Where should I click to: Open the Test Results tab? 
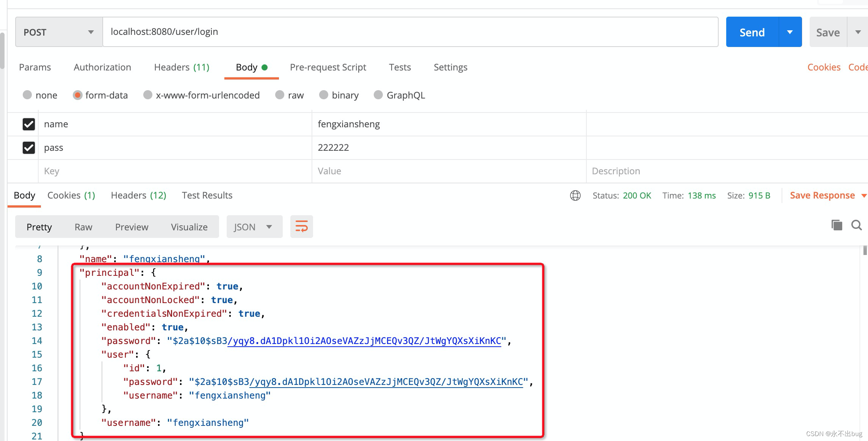pyautogui.click(x=207, y=195)
